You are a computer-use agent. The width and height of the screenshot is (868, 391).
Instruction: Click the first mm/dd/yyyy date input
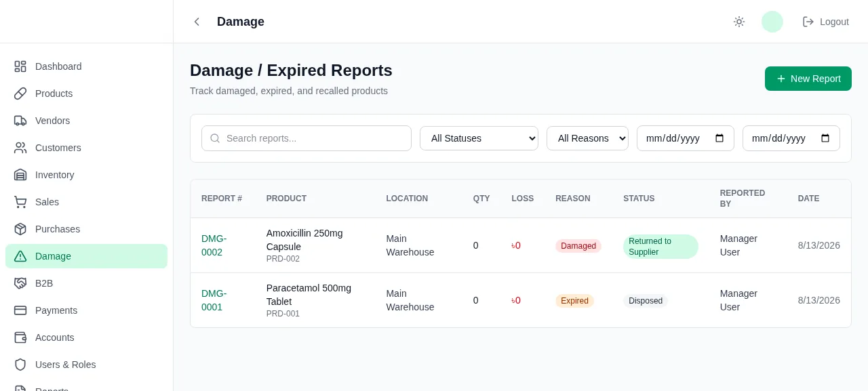[x=686, y=138]
